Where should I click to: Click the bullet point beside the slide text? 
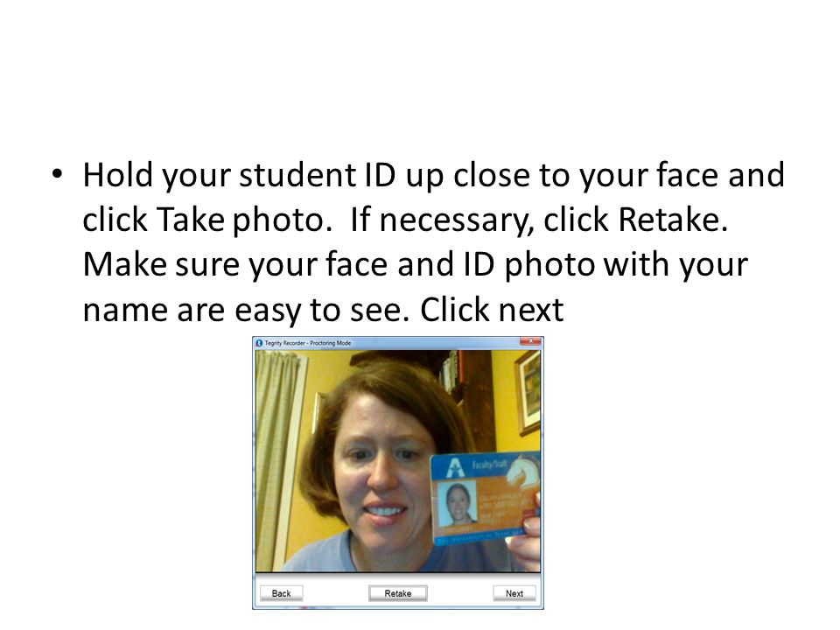(x=58, y=174)
